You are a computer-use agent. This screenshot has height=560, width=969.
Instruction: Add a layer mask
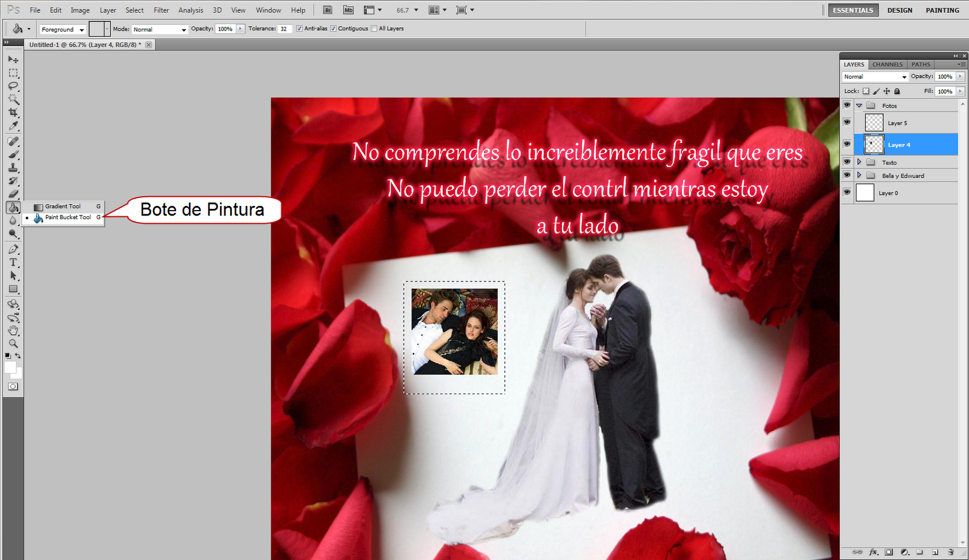(x=888, y=552)
